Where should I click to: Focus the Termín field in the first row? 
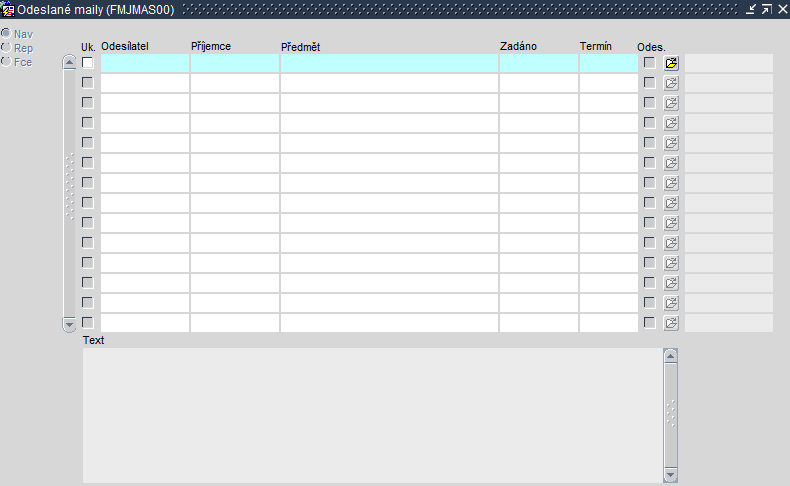click(x=609, y=63)
